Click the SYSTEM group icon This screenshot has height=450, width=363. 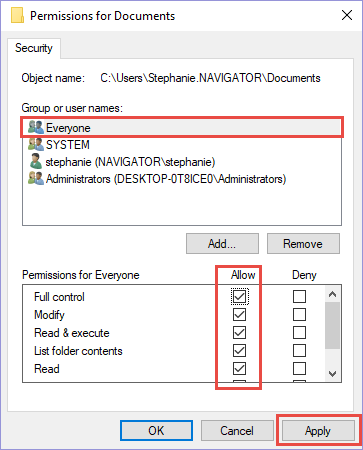(x=36, y=144)
